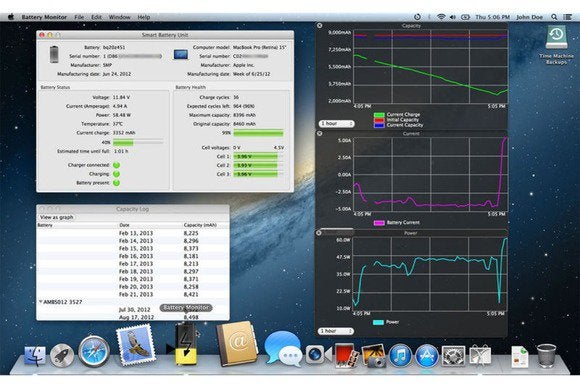Click Cell 2 voltage bar
The image size is (580, 388).
point(258,165)
